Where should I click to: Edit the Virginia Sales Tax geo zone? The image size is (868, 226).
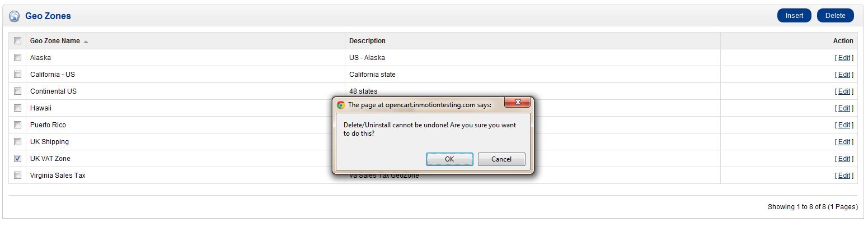point(844,176)
